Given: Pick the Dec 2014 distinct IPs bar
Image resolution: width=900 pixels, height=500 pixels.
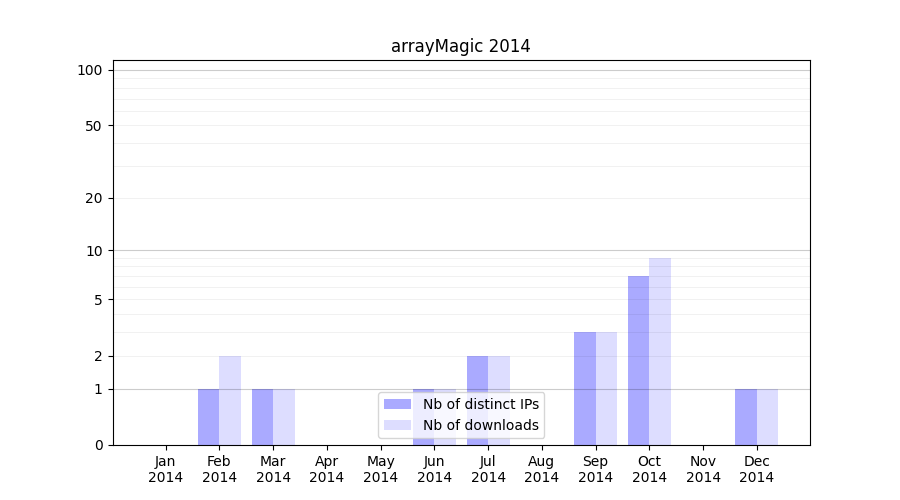Looking at the screenshot, I should click(746, 417).
